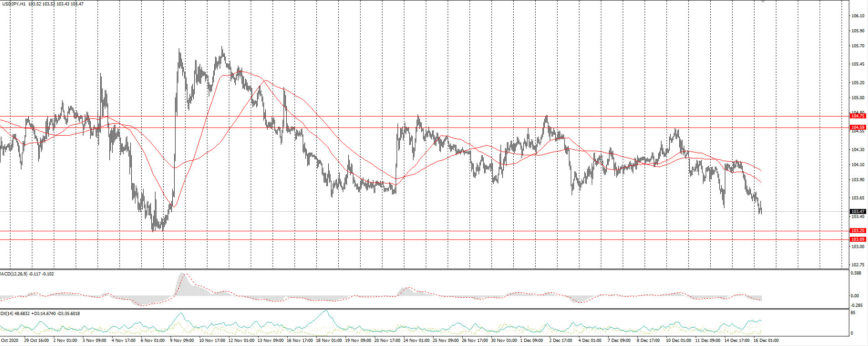Click the 7 Dec 09:00 time label
The height and width of the screenshot is (346, 868).
point(620,341)
